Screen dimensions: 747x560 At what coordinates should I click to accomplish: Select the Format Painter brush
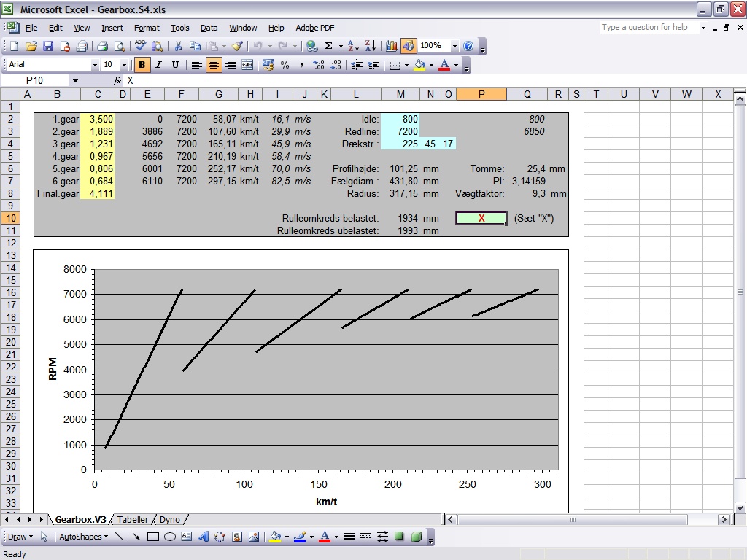[x=237, y=46]
